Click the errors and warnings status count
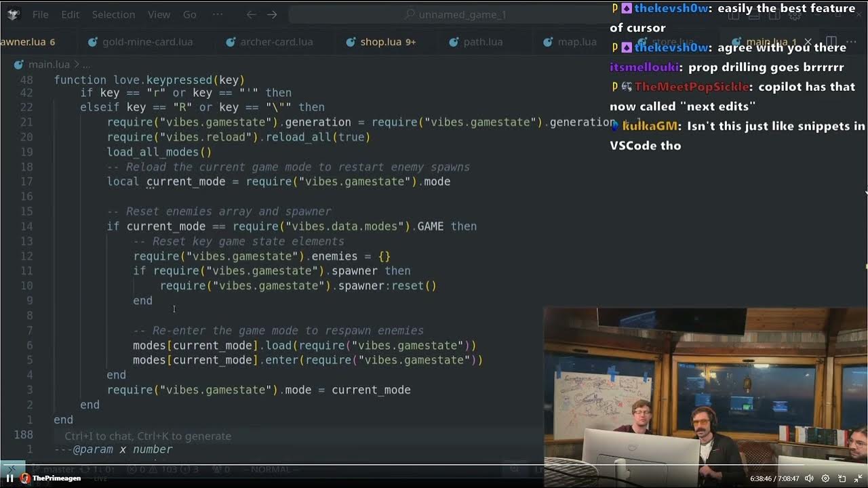The width and height of the screenshot is (868, 488). coord(163,469)
